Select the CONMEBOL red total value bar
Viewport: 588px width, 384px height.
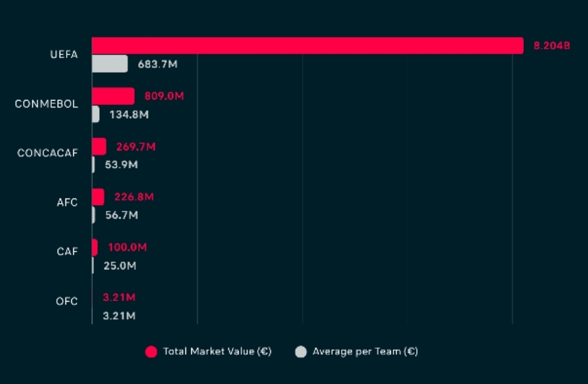coord(113,96)
